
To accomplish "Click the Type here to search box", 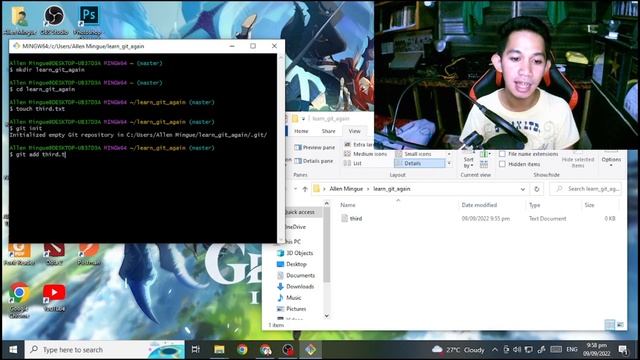I will coord(104,350).
